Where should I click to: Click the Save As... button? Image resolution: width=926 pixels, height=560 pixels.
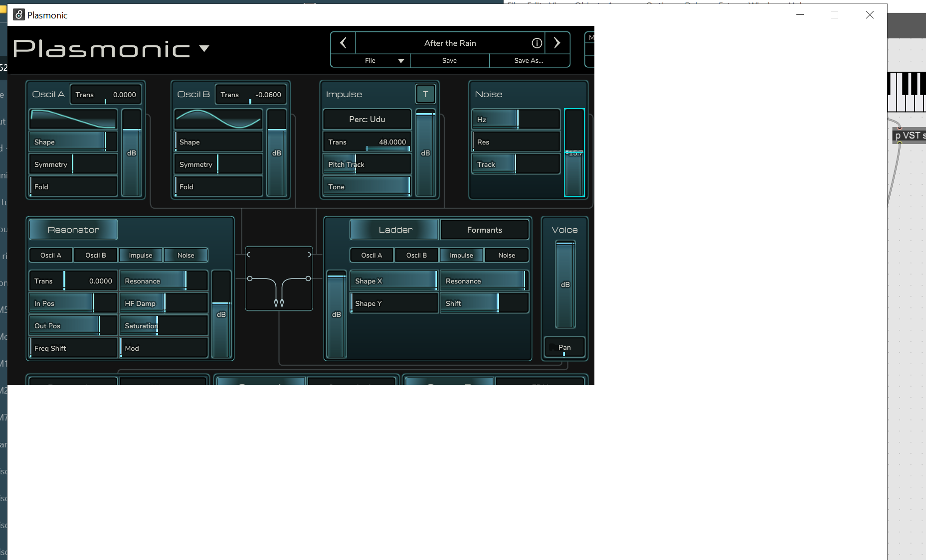[529, 60]
